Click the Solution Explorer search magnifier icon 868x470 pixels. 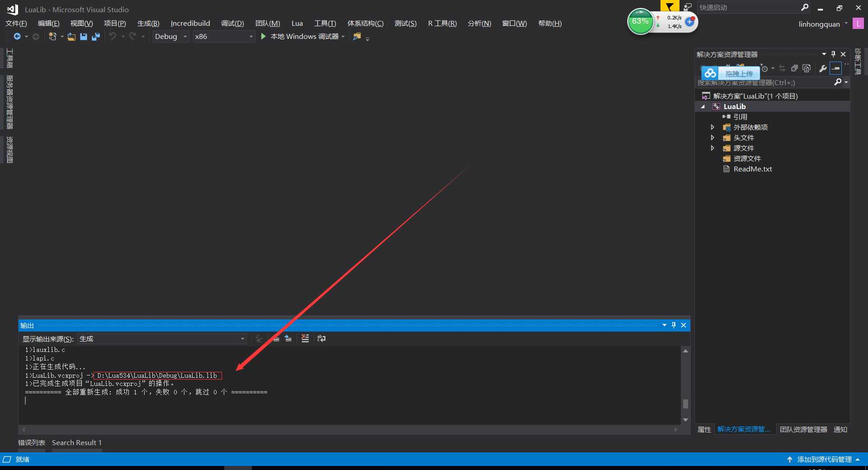[838, 82]
